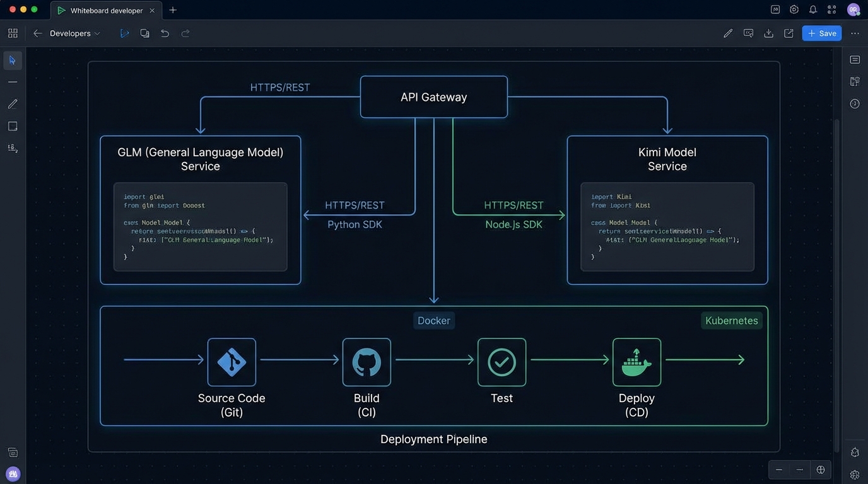This screenshot has height=484, width=868.
Task: Open the help menu on right sidebar
Action: point(854,103)
